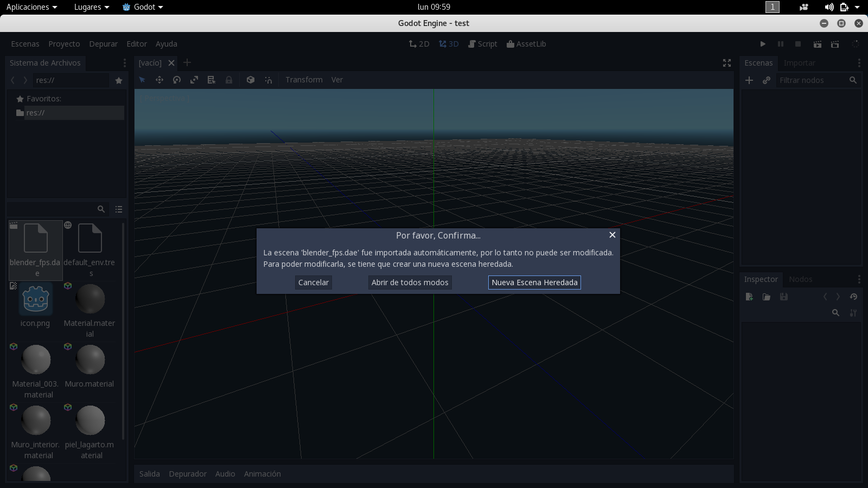
Task: Play a custom scene
Action: tap(835, 44)
